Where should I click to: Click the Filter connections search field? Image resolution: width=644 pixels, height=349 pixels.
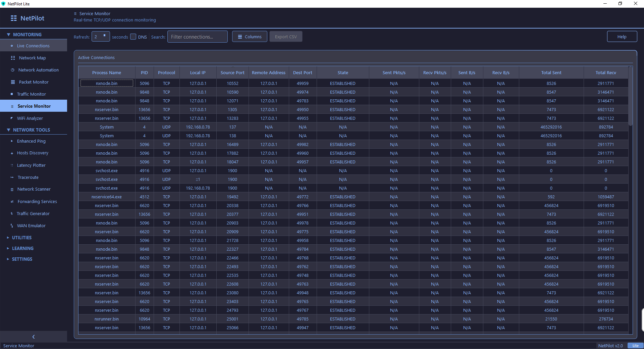tap(197, 36)
